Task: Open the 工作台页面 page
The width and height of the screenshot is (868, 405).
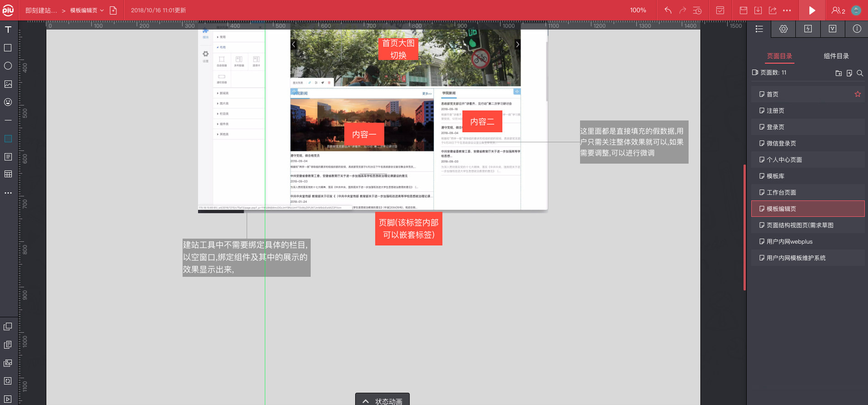Action: tap(808, 192)
